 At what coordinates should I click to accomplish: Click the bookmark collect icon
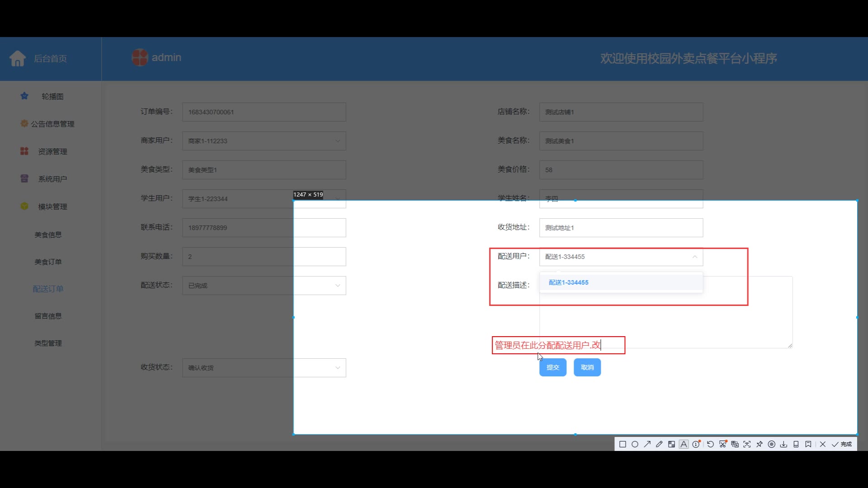tap(808, 444)
